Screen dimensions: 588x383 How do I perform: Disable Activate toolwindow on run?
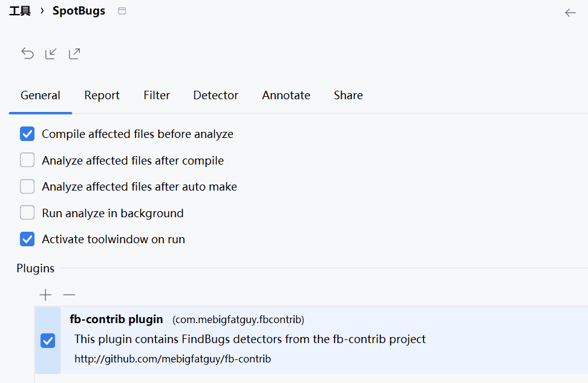click(x=27, y=239)
